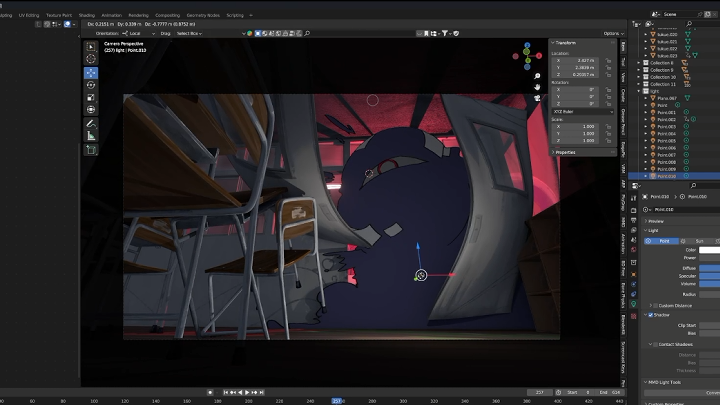The image size is (720, 405).
Task: Collapse the MMD Light Tools panel
Action: (x=662, y=382)
